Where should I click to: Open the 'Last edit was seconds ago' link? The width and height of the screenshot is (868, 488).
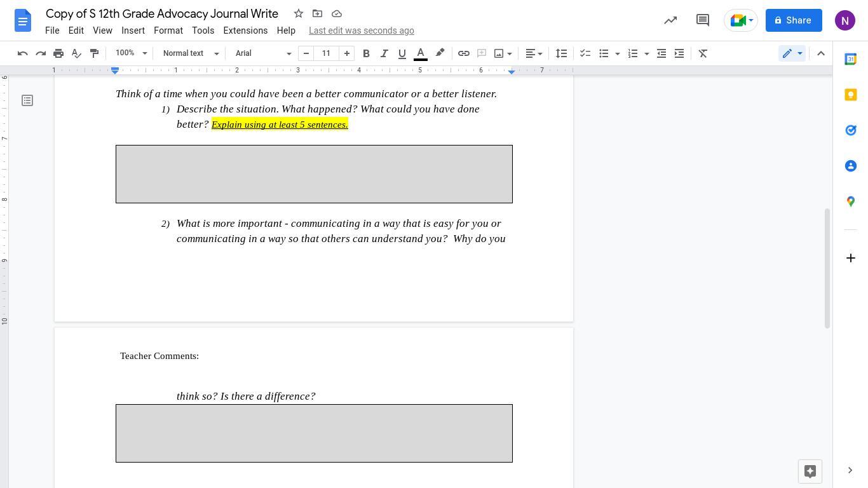(361, 30)
